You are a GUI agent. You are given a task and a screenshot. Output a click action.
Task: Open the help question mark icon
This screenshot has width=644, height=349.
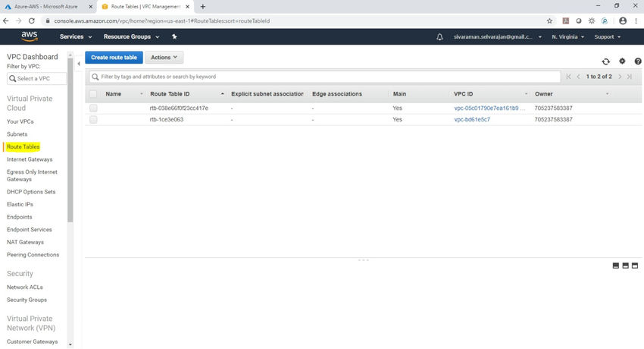(637, 61)
